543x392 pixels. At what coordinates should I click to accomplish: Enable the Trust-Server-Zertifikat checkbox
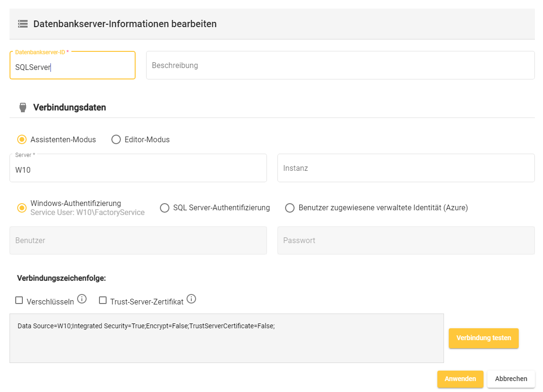(x=102, y=300)
